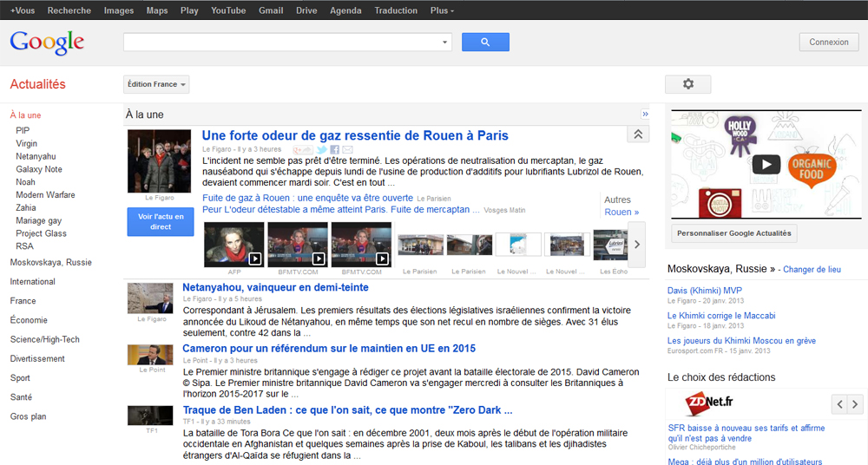The height and width of the screenshot is (465, 868).
Task: Click the Voir l'actu en direct button
Action: pyautogui.click(x=161, y=222)
